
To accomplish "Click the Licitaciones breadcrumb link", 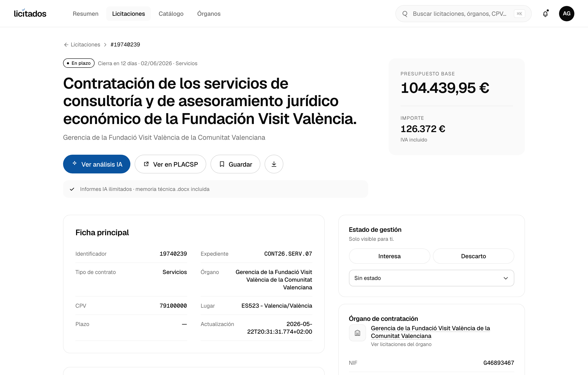I will 85,45.
